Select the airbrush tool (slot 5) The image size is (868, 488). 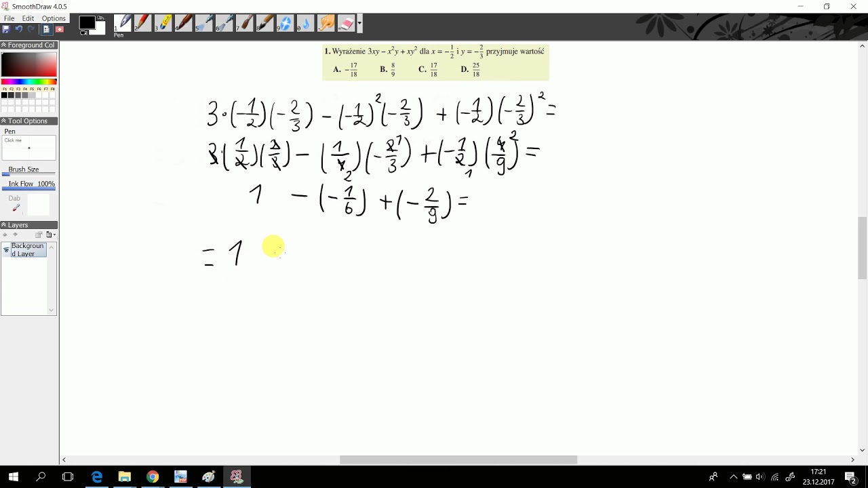click(x=204, y=23)
